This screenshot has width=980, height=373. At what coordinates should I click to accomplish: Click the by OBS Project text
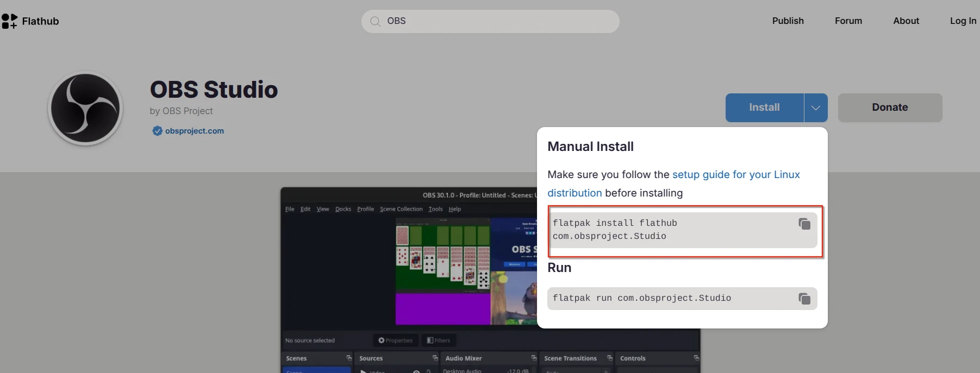[x=181, y=111]
